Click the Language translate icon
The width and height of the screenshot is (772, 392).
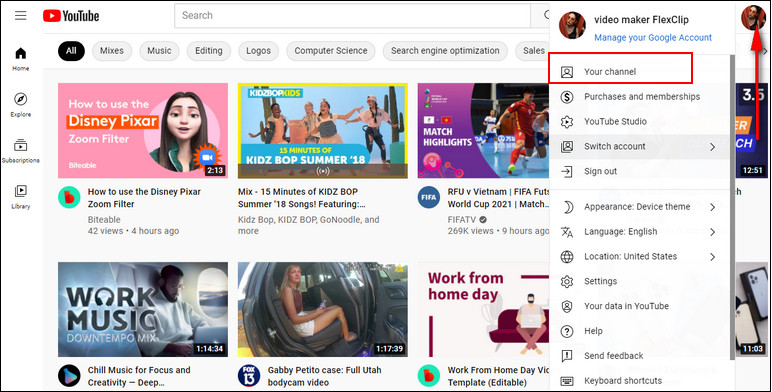tap(567, 231)
